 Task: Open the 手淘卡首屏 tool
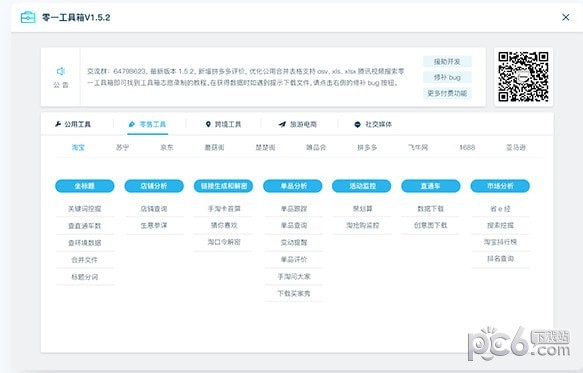[x=223, y=209]
